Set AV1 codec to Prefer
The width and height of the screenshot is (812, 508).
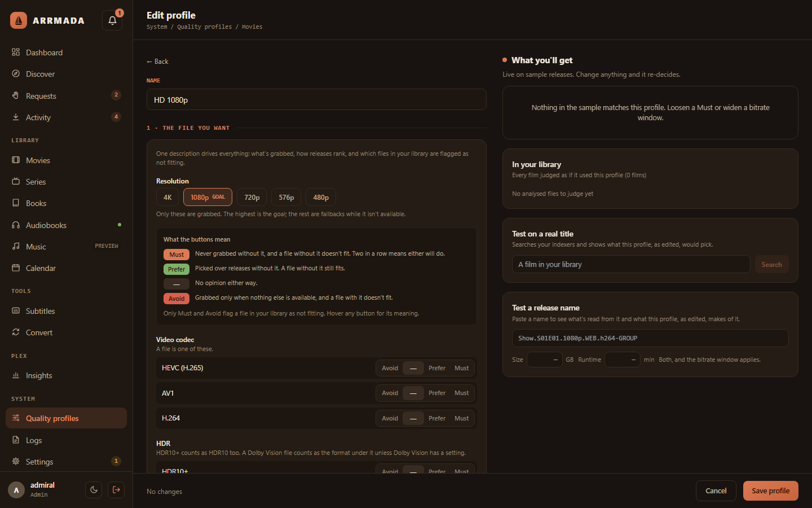tap(437, 393)
